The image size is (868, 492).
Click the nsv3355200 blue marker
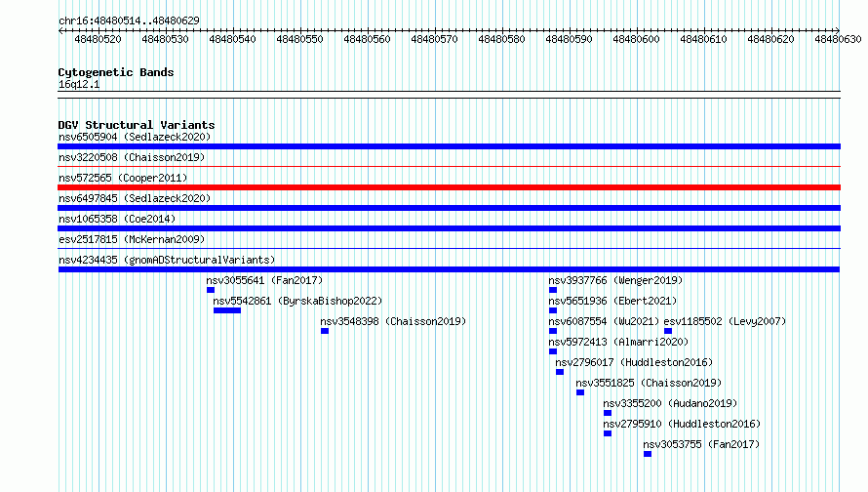pyautogui.click(x=608, y=413)
